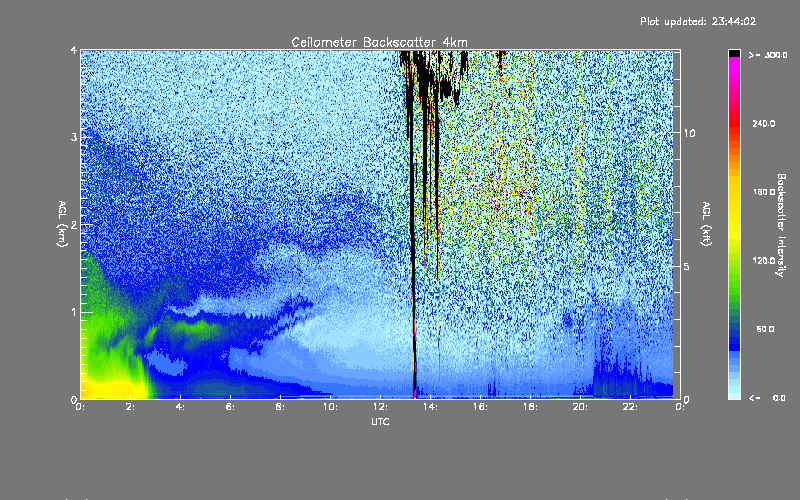Click the '120.0' colorbar tick label
Screen dimensions: 800x500
click(x=764, y=261)
